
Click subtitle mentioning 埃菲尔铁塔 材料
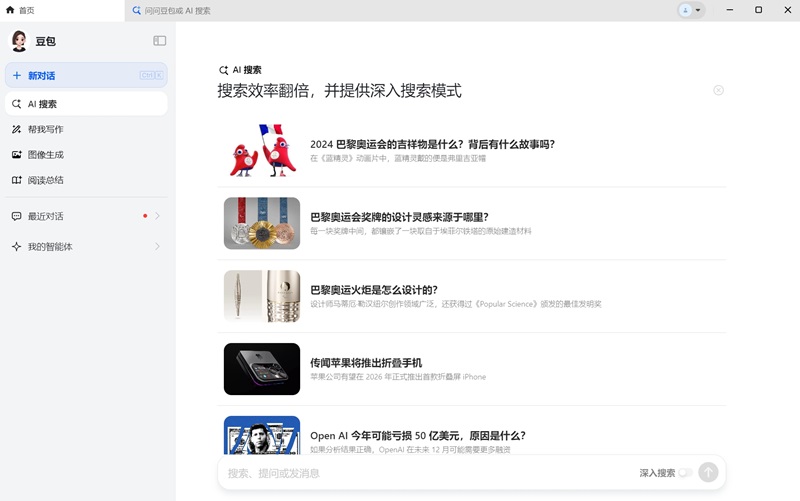tap(420, 231)
